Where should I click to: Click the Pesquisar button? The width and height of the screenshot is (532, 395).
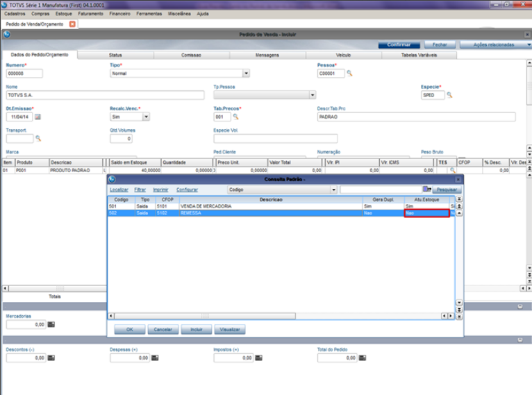click(x=447, y=190)
